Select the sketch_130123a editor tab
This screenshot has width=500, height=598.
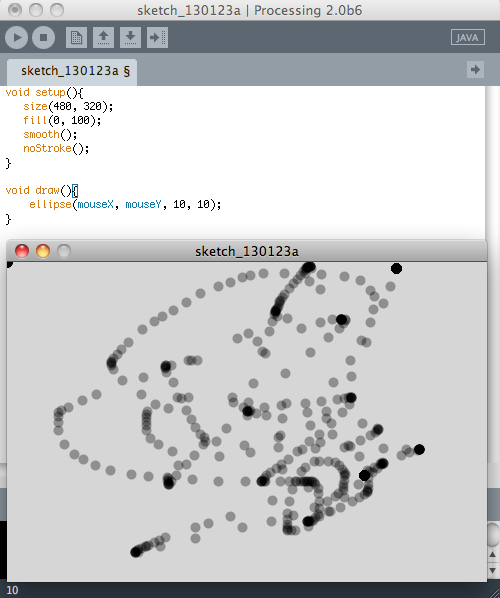click(72, 72)
